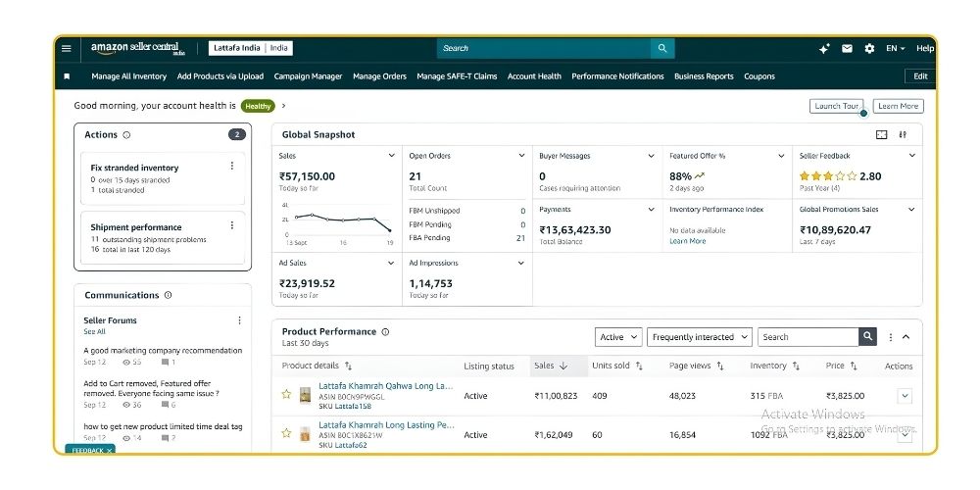Open Business Reports in the navigation bar
This screenshot has height=490, width=980.
coord(704,76)
